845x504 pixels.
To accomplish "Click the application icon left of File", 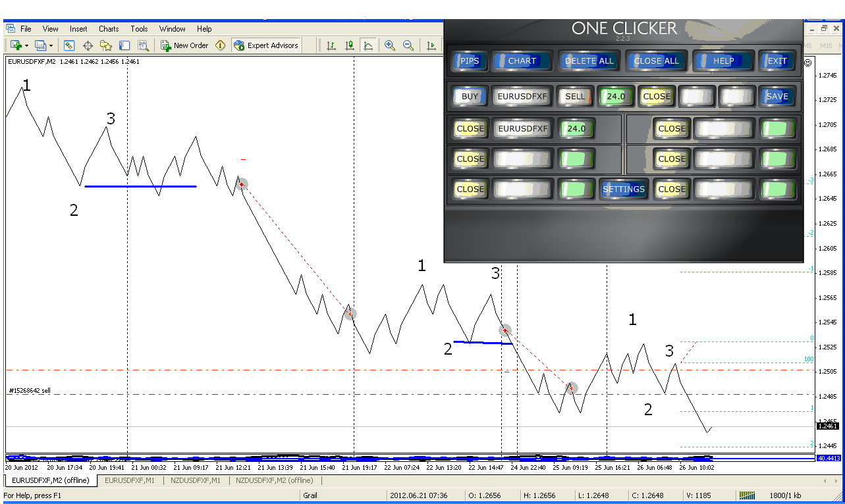I will [10, 29].
